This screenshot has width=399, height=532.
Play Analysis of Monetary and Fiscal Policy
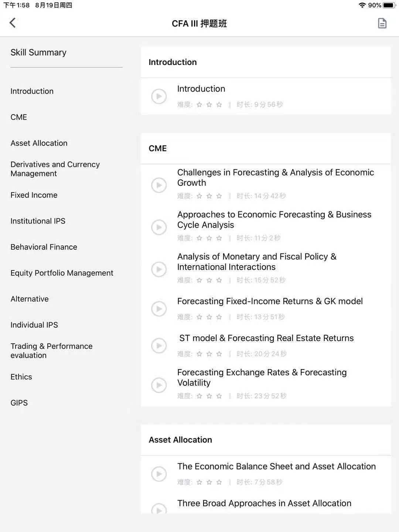(159, 269)
